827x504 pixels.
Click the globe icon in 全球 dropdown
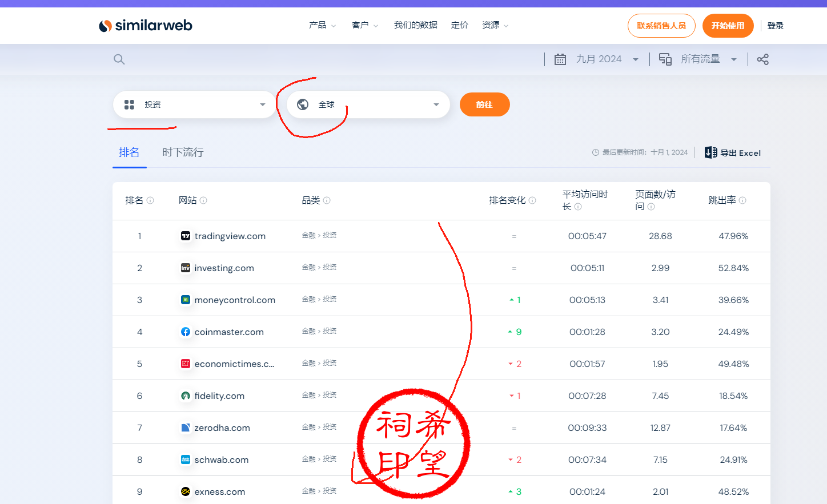pyautogui.click(x=303, y=104)
